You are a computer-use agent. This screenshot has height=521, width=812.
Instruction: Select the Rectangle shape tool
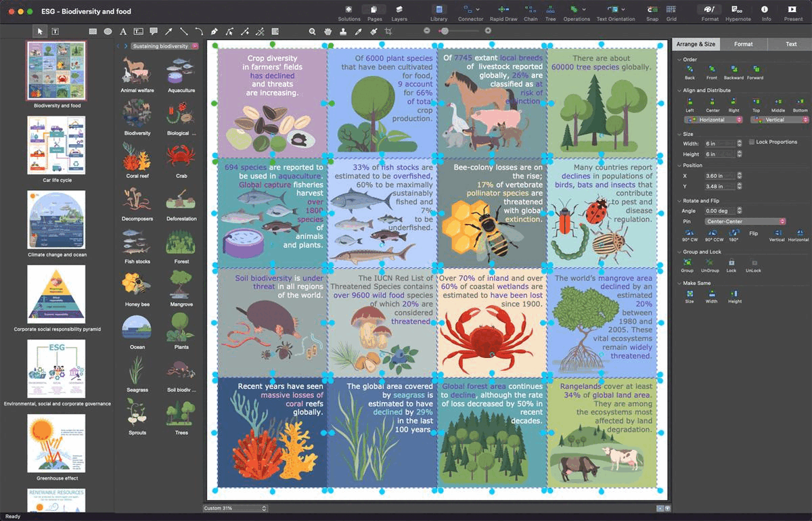point(93,31)
